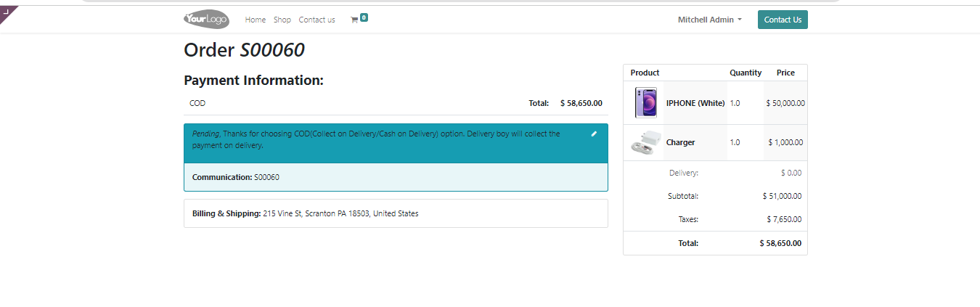Click the Order S00060 heading
The width and height of the screenshot is (980, 307).
point(244,50)
